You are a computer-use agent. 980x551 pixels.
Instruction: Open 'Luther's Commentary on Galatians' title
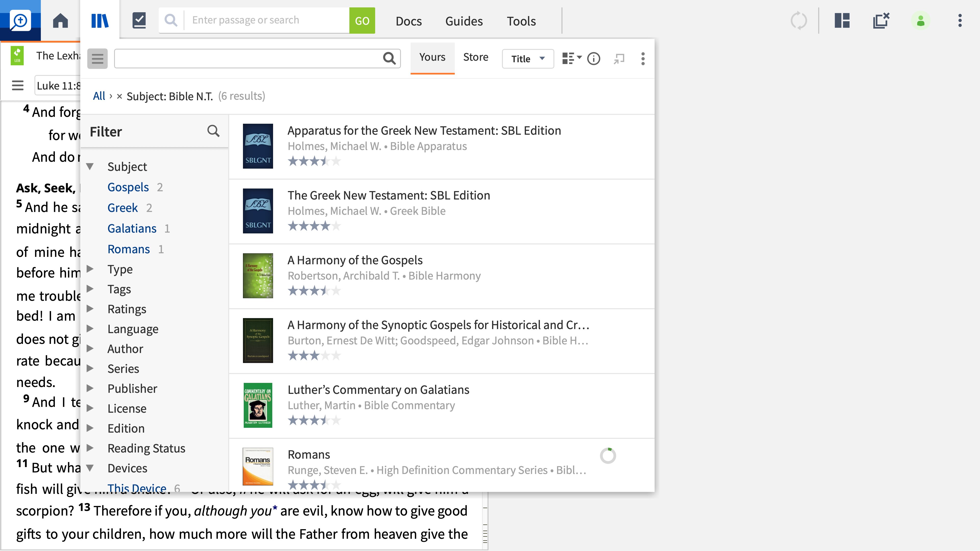(378, 390)
